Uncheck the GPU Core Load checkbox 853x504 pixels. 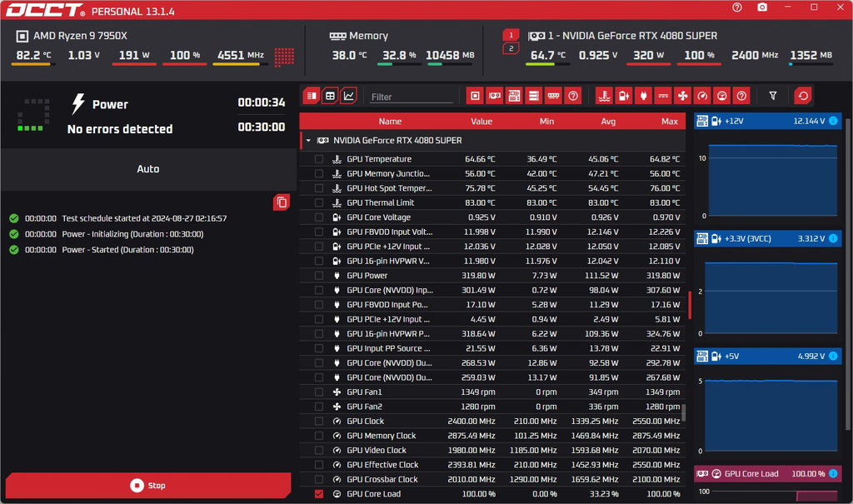click(x=319, y=494)
